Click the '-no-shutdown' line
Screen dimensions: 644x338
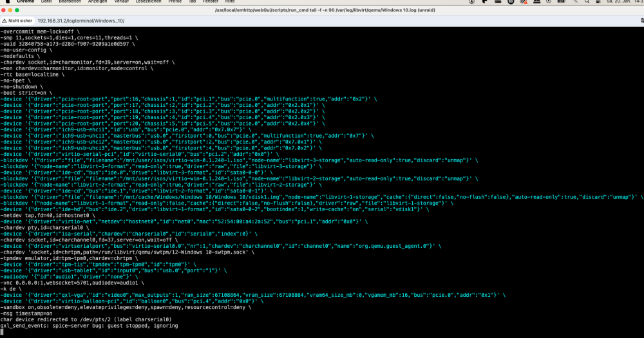[21, 87]
